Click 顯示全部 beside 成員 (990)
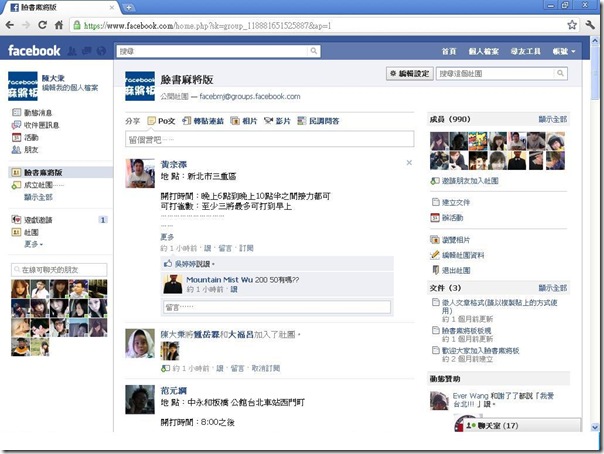Screen dimensions: 604x454 (552, 119)
